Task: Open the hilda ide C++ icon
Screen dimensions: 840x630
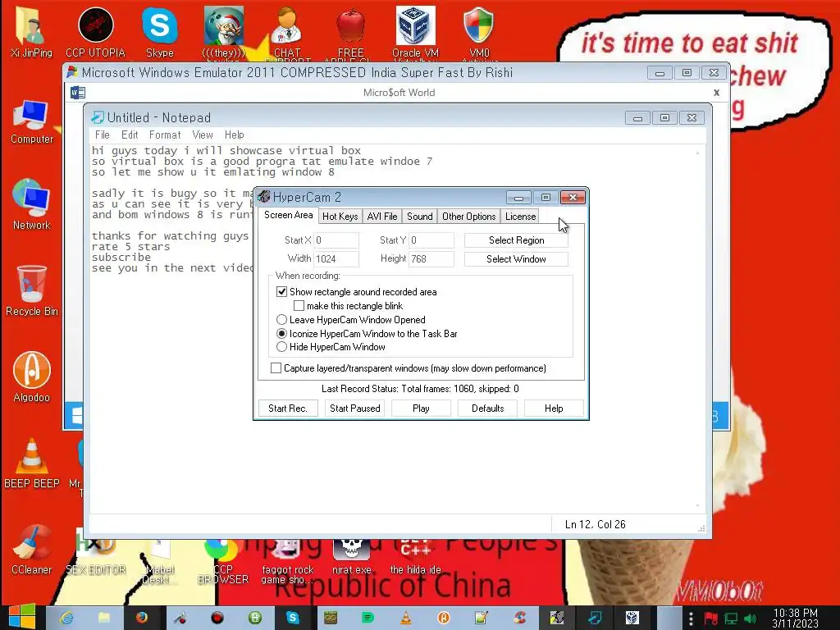Action: coord(415,557)
